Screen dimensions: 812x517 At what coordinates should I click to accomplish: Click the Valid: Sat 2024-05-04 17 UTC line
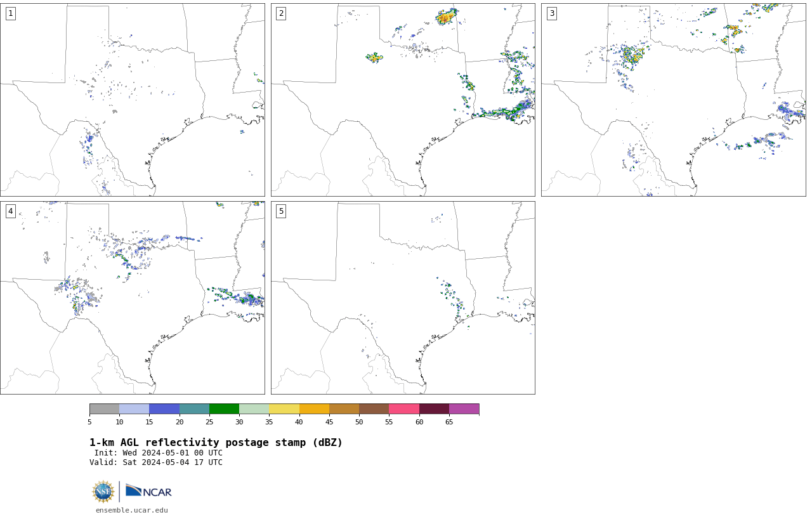click(156, 462)
